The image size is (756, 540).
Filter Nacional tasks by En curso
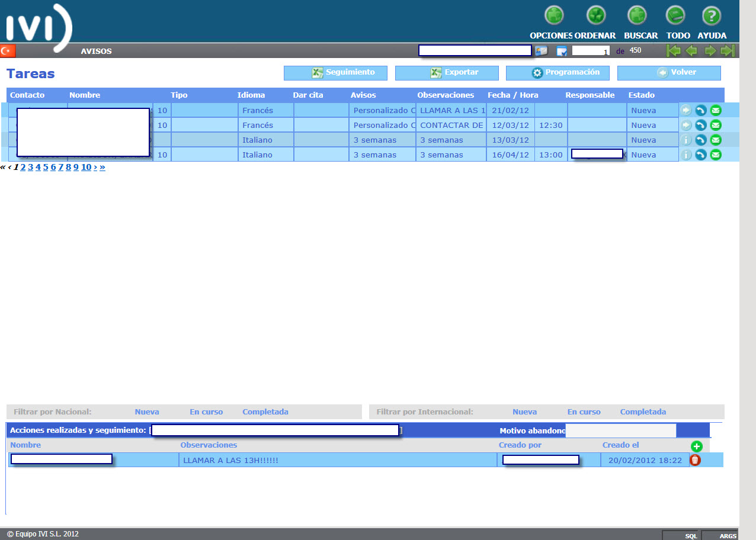(x=206, y=412)
